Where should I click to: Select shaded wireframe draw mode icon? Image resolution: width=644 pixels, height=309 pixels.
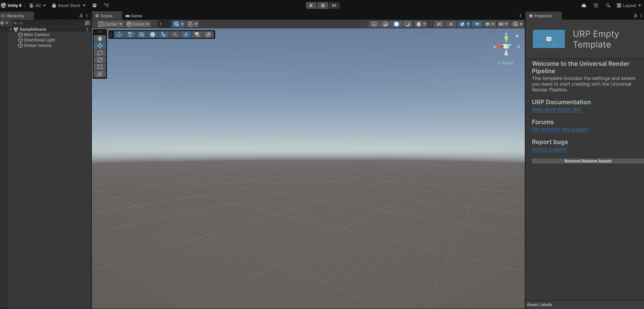385,24
